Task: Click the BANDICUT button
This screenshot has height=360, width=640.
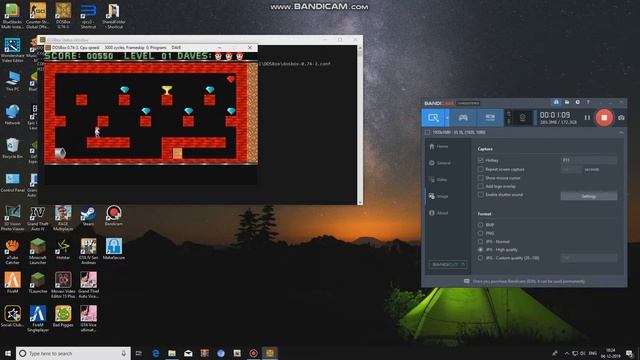Action: pos(448,264)
